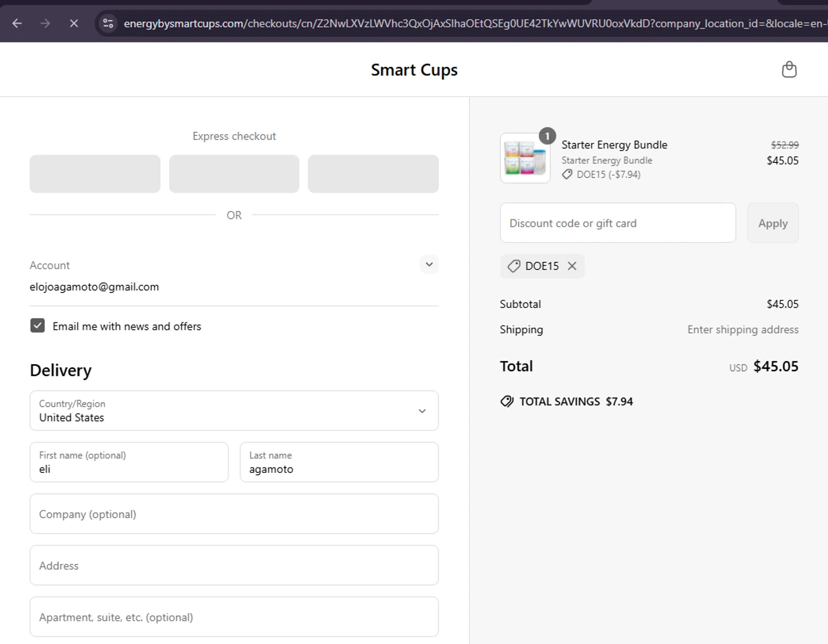Viewport: 828px width, 644px height.
Task: Choose the first express checkout button
Action: click(95, 174)
